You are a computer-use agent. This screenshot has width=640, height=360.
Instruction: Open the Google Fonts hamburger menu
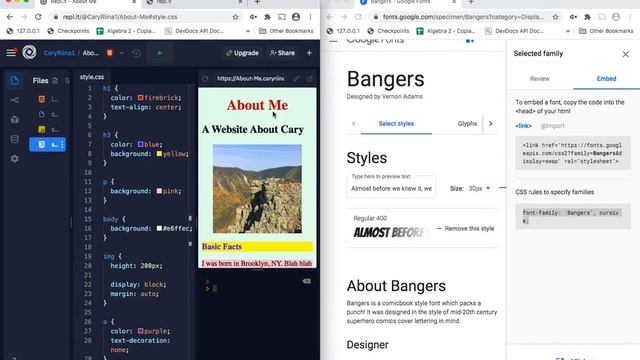coord(333,41)
